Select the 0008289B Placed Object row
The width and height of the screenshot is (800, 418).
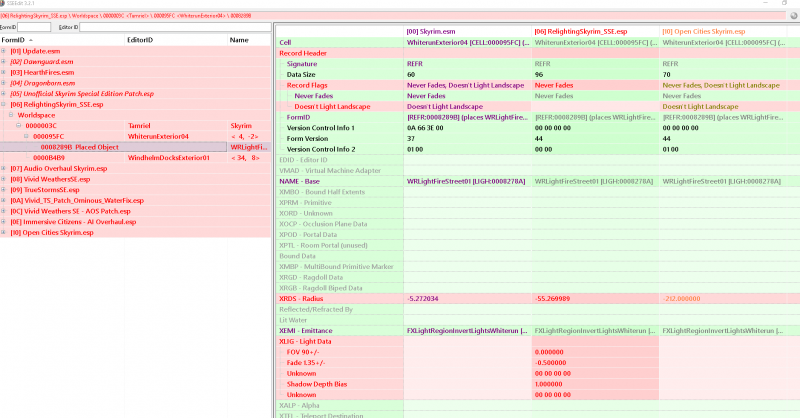coord(135,147)
